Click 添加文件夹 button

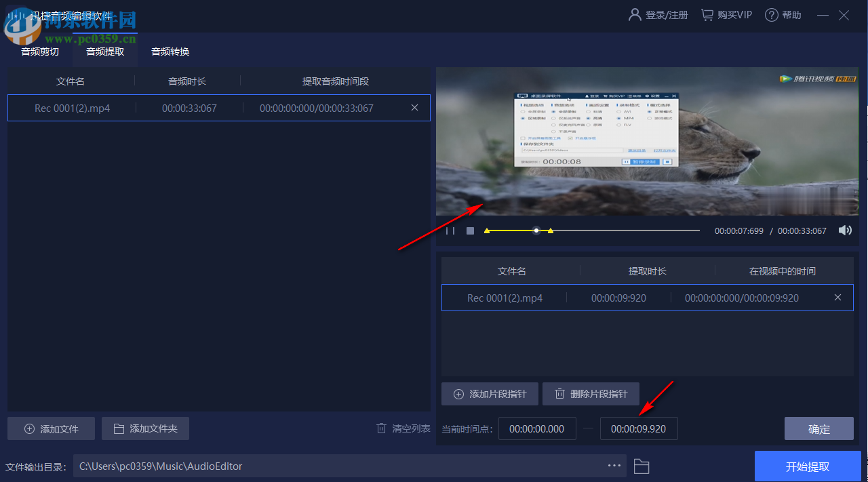tap(145, 428)
